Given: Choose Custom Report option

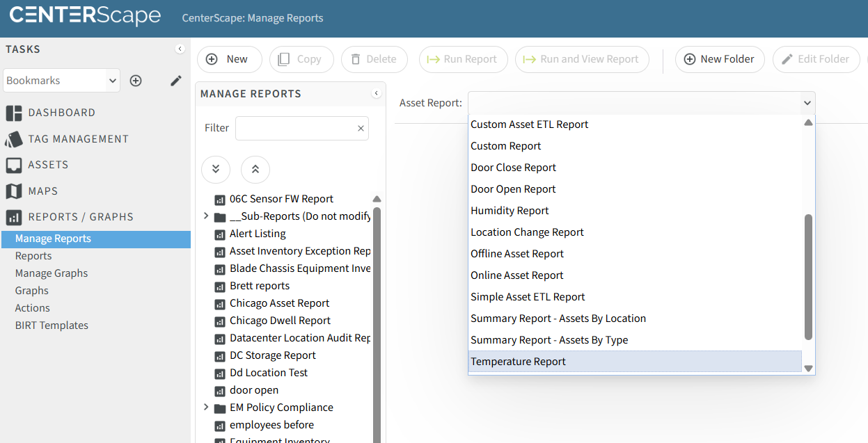Looking at the screenshot, I should click(x=635, y=146).
